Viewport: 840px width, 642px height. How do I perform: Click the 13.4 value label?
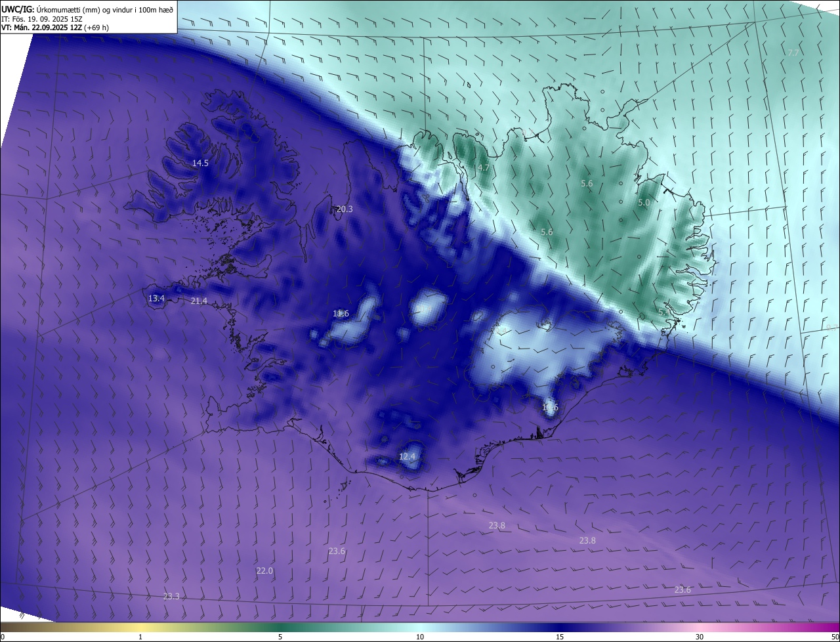click(156, 298)
